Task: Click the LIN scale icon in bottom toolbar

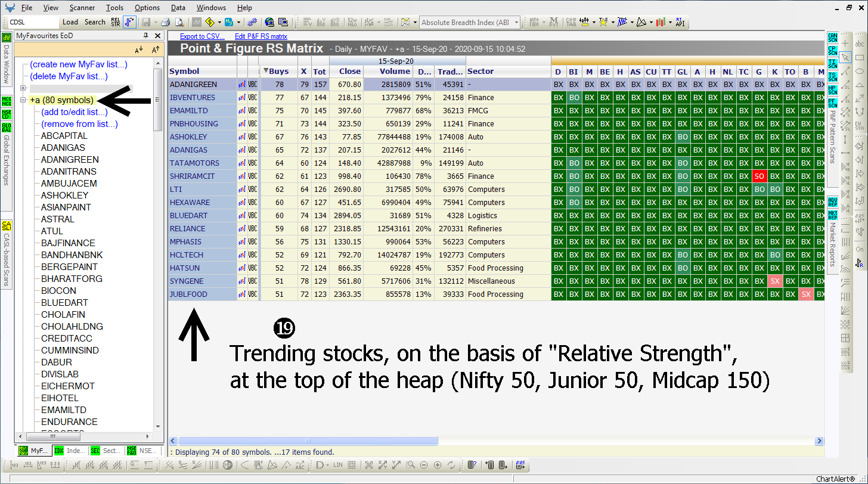Action: click(338, 465)
